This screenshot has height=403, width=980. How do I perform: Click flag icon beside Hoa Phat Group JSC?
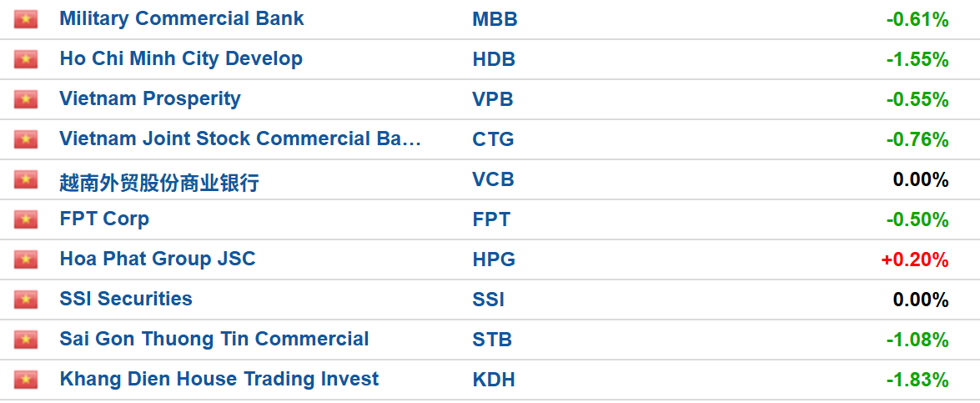click(x=26, y=259)
